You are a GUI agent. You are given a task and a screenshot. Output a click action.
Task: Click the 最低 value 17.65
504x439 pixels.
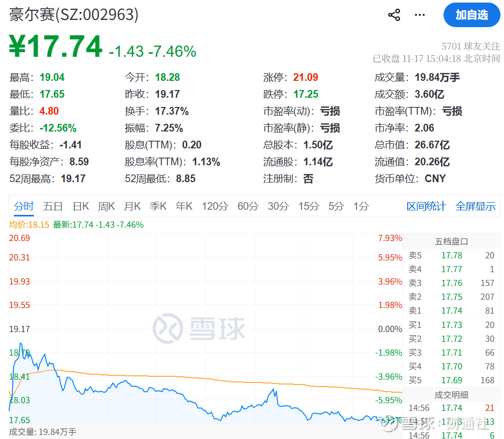pyautogui.click(x=52, y=94)
